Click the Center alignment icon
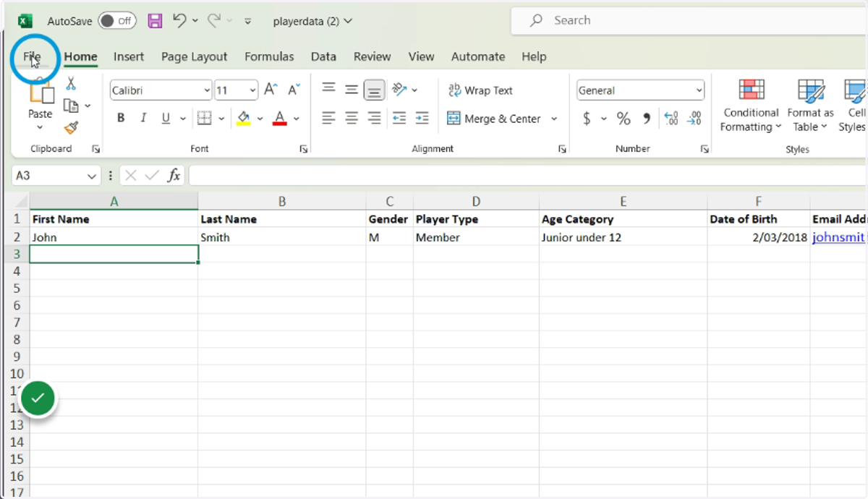Screen dimensions: 868x499 (352, 119)
